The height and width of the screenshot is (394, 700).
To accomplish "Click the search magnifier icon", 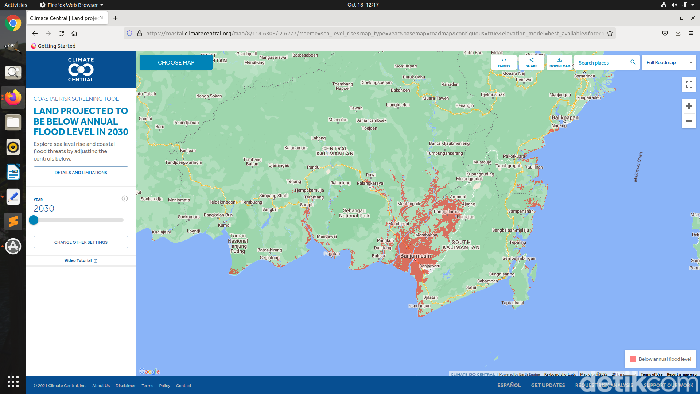I will pyautogui.click(x=633, y=62).
